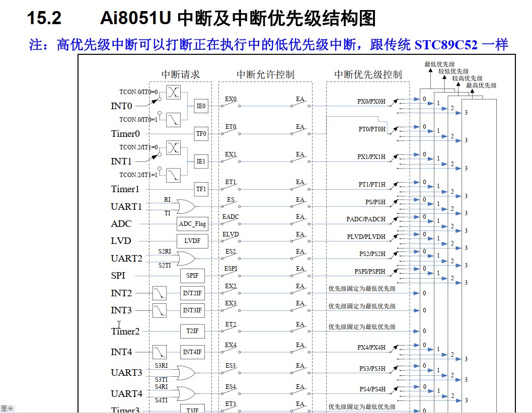
Task: Click the TCON.2/IT1=1 condition label
Action: (138, 175)
